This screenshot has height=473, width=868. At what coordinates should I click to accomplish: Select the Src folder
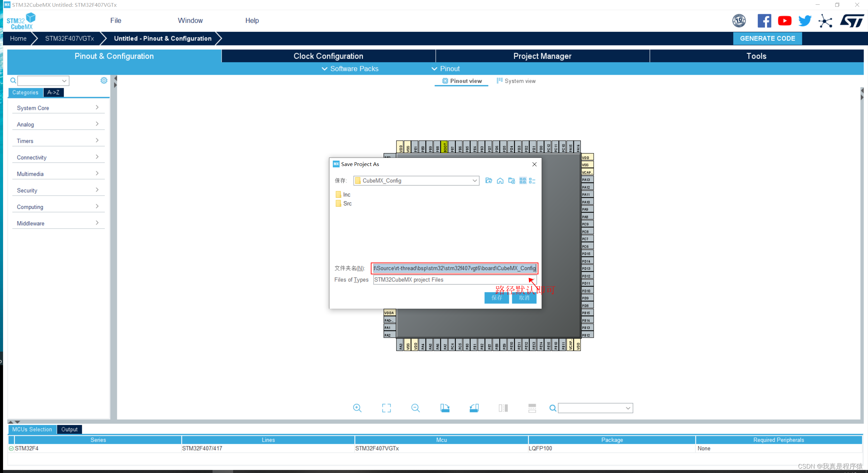point(344,204)
